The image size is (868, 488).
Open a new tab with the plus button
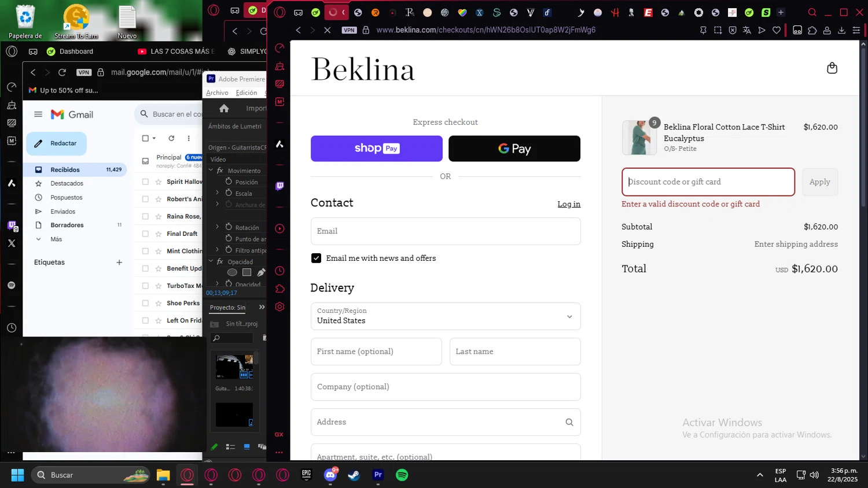pyautogui.click(x=781, y=12)
